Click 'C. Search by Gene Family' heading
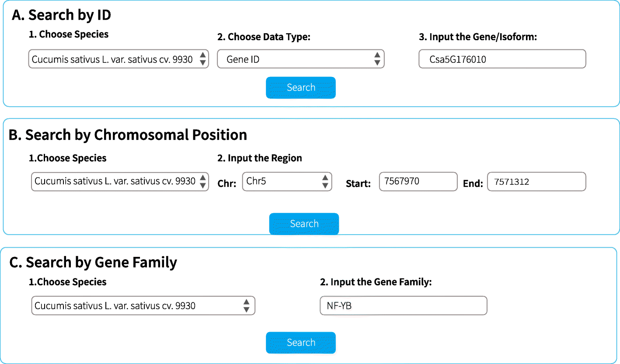 pos(93,262)
